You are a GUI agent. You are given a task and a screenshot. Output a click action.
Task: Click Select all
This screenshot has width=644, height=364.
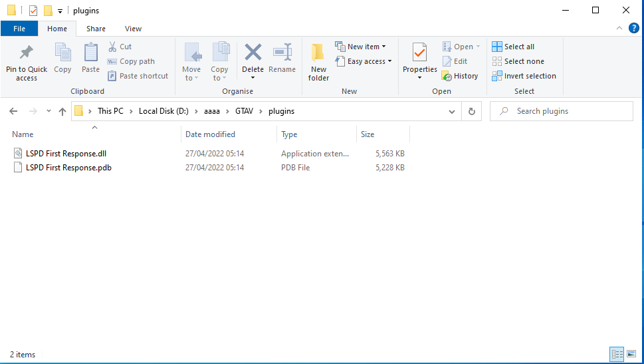[x=513, y=47]
